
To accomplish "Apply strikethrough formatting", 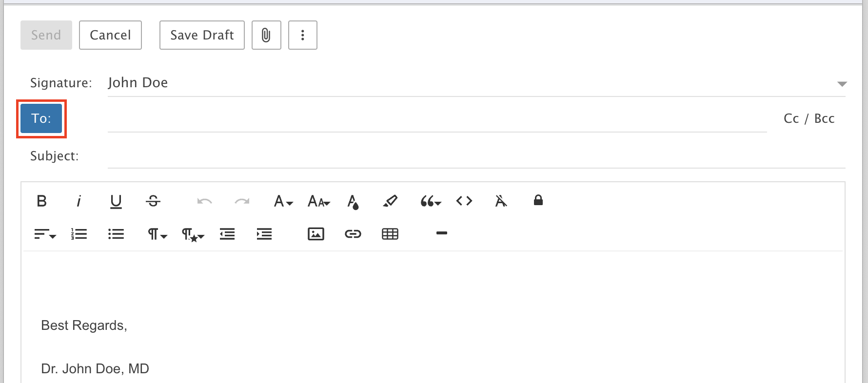I will click(x=153, y=201).
